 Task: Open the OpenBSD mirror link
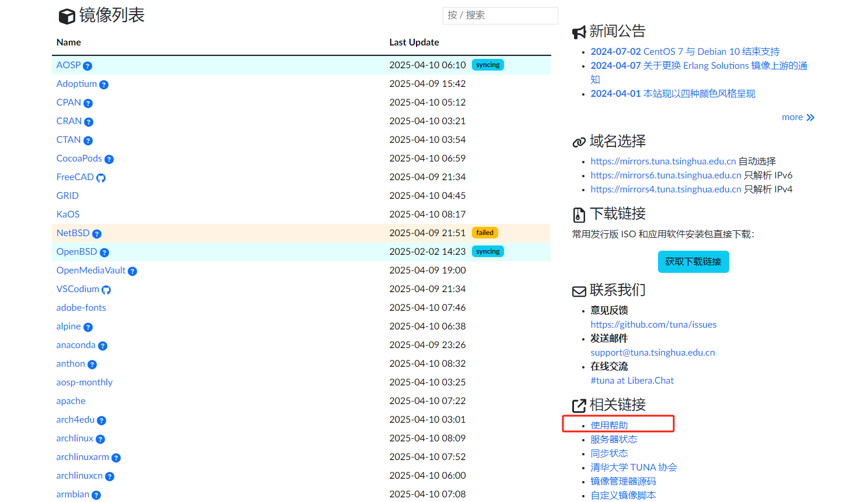click(76, 251)
